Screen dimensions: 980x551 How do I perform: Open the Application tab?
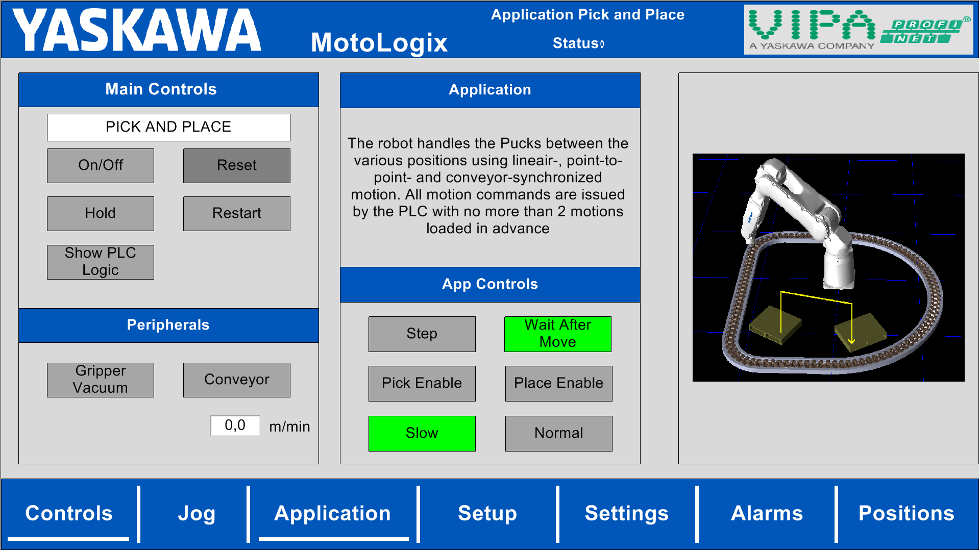click(x=333, y=514)
